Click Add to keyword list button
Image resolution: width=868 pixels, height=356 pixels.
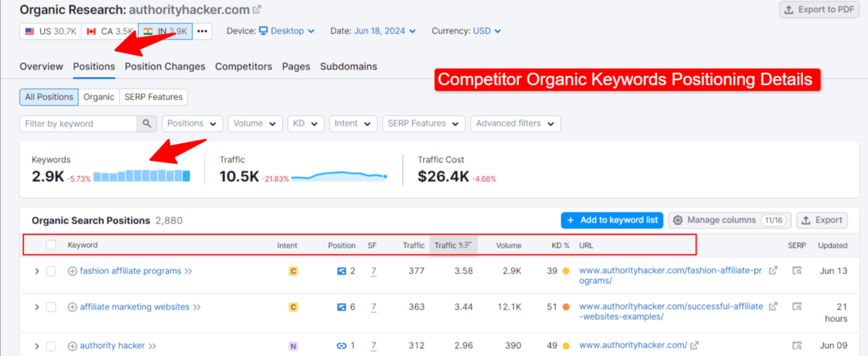(612, 220)
